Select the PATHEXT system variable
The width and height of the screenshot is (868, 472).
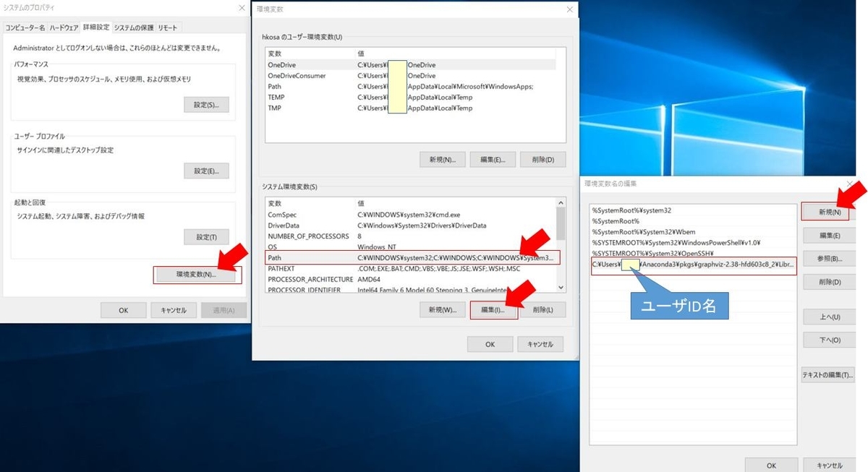410,268
